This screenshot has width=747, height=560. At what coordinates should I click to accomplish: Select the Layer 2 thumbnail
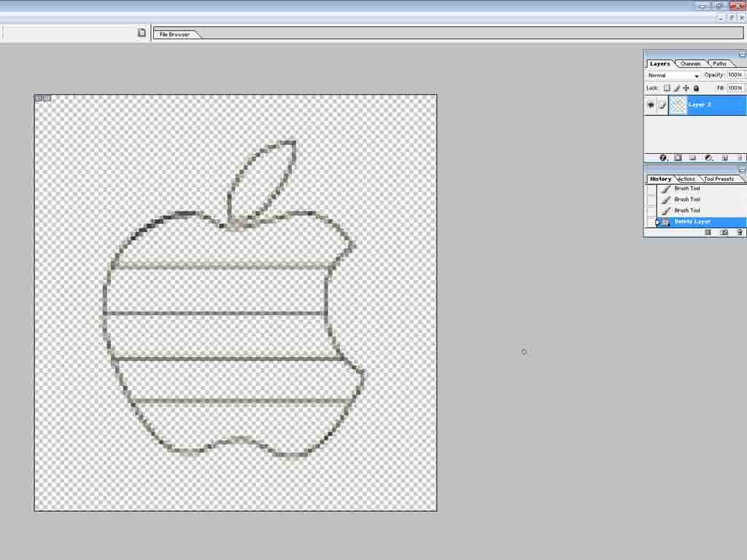(678, 105)
